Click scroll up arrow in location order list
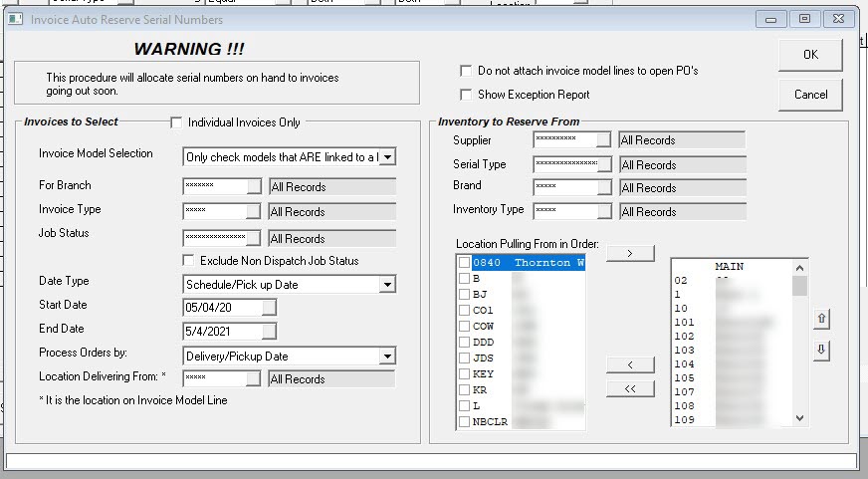Screen dimensions: 868x479 point(799,268)
